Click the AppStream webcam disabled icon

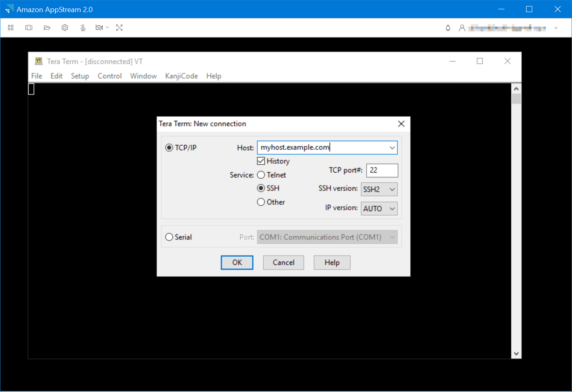(x=99, y=28)
